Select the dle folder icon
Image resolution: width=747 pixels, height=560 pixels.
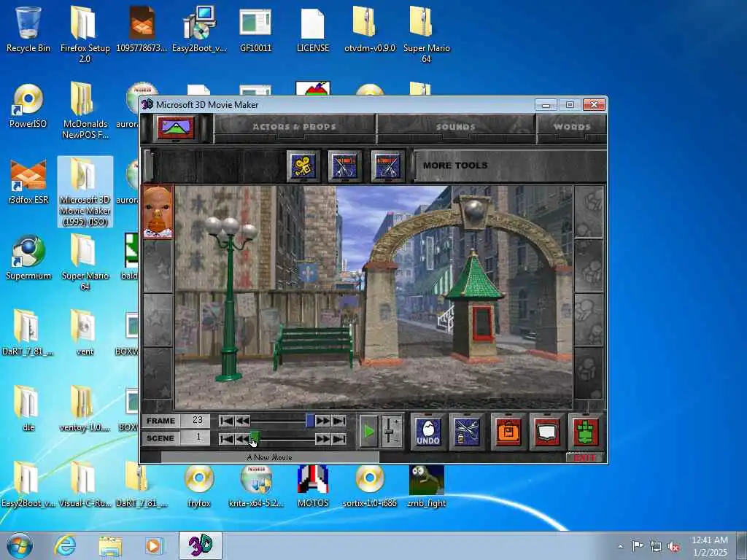[x=28, y=408]
